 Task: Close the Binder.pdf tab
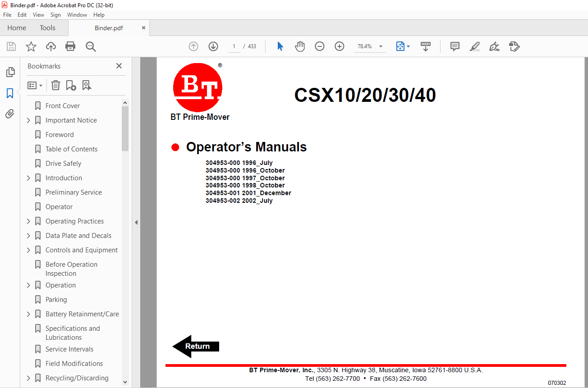(143, 28)
